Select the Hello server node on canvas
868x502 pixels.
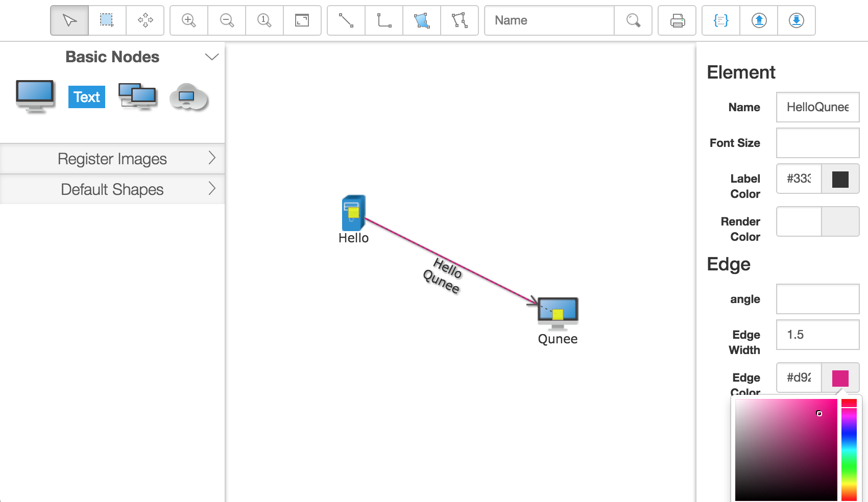click(x=353, y=213)
